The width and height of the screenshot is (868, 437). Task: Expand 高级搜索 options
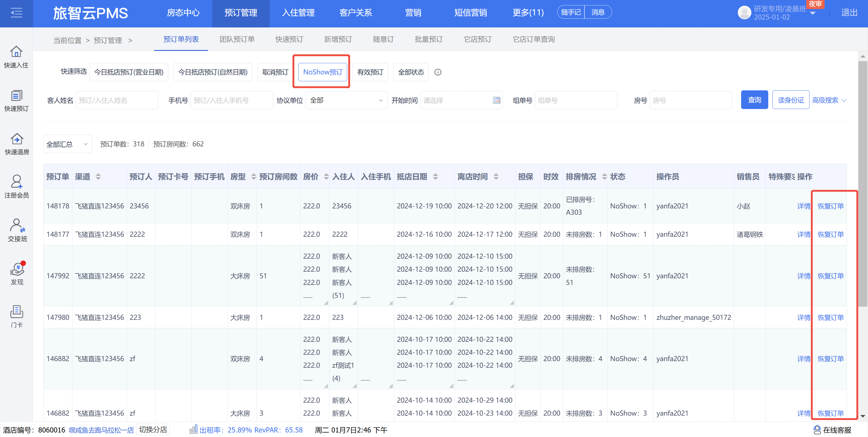tap(829, 100)
